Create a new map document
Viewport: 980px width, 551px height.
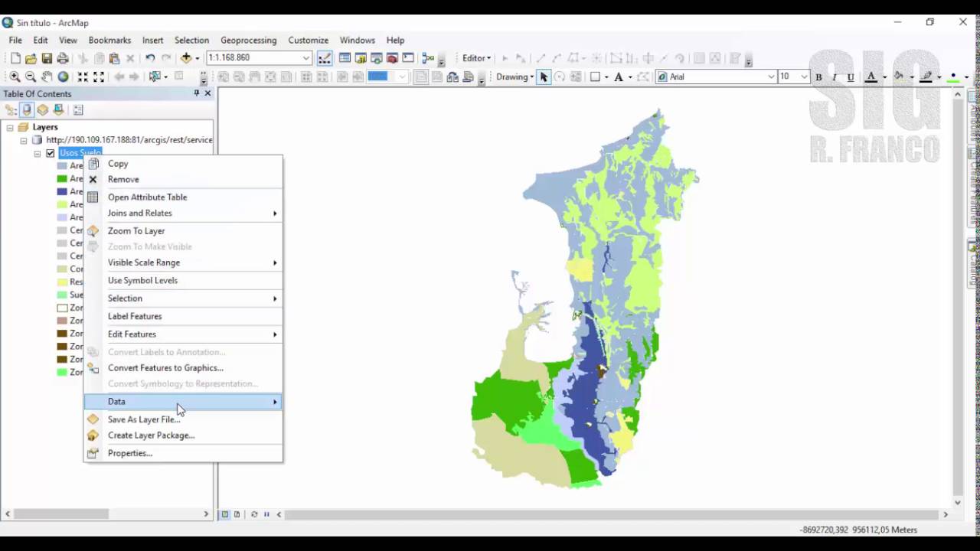[15, 58]
